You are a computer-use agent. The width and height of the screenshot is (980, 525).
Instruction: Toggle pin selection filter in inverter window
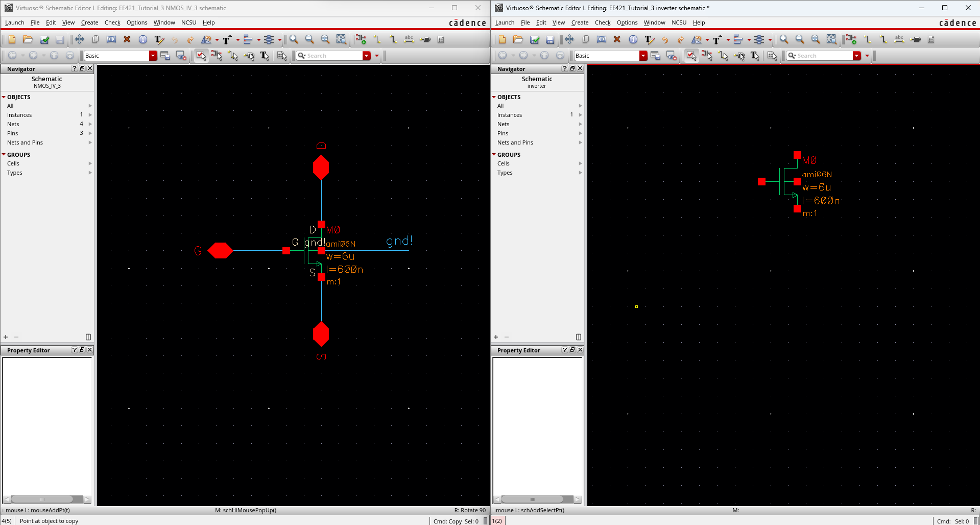(x=739, y=56)
